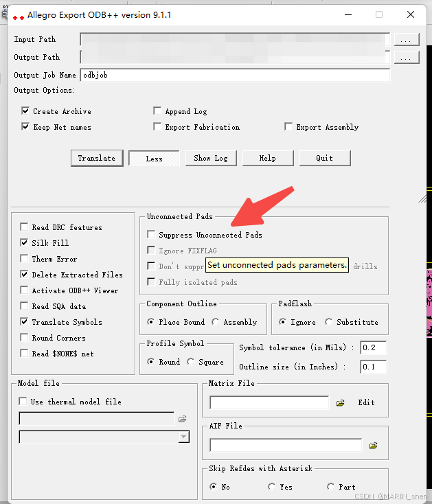The width and height of the screenshot is (432, 504).
Task: Select Part for Skip Refdes with Asterisk
Action: click(330, 487)
